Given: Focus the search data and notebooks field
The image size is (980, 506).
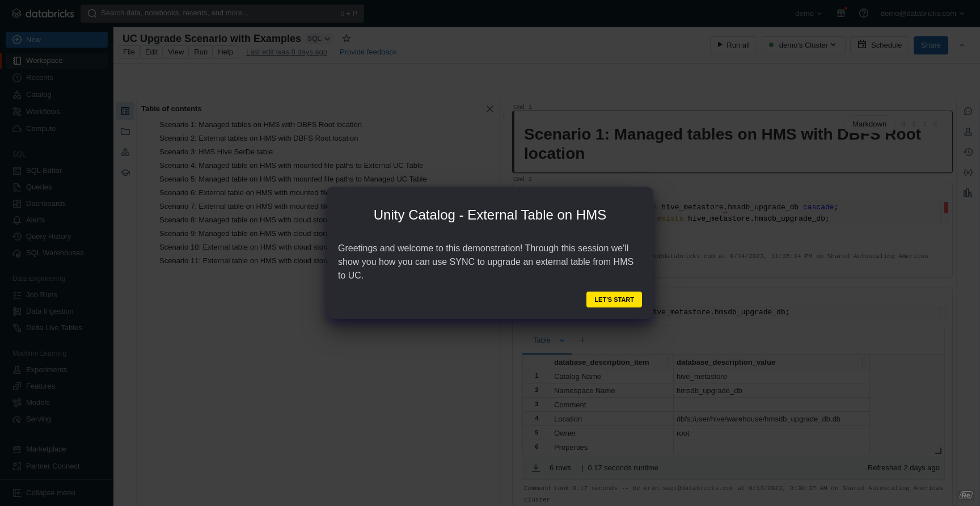Looking at the screenshot, I should click(222, 13).
